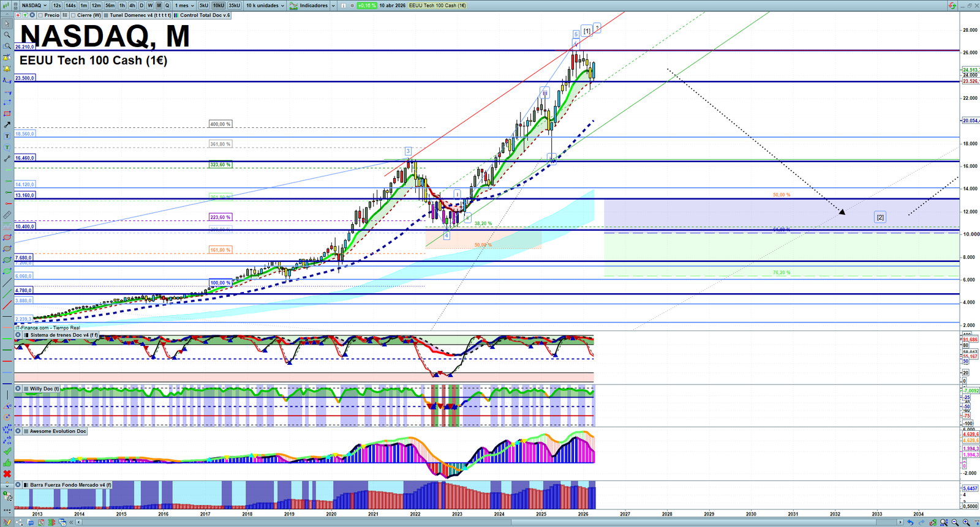
Task: Toggle the Control Total Doc v.6 indicator
Action: [176, 15]
